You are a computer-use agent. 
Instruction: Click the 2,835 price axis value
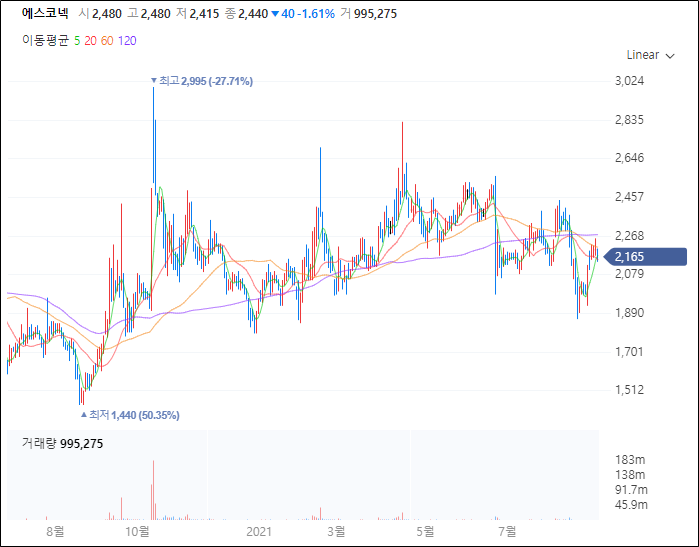[629, 120]
